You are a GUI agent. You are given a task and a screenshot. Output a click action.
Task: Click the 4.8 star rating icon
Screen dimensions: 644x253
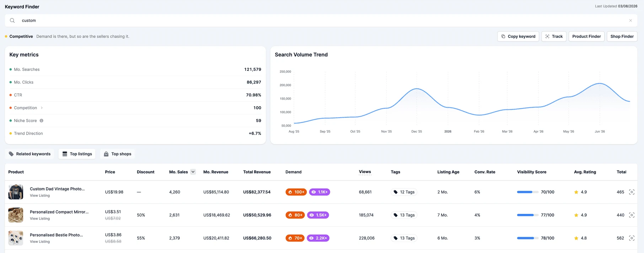click(x=576, y=238)
